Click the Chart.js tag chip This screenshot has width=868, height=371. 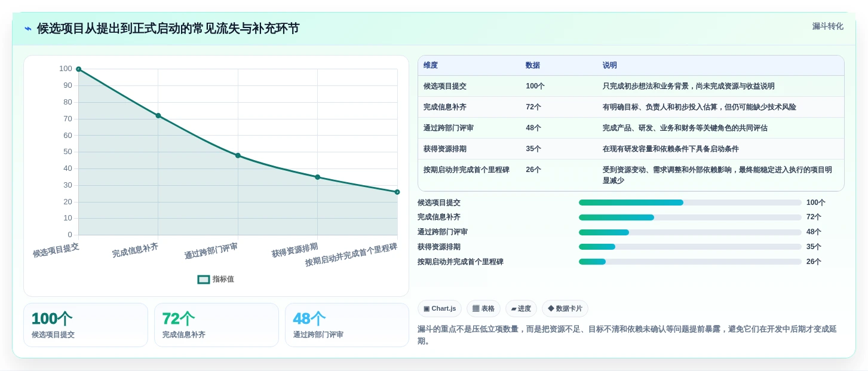[440, 308]
